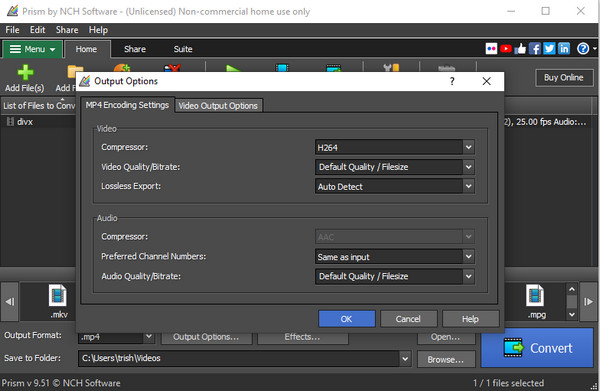
Task: Select the MP4 Encoding Settings tab
Action: pos(127,105)
